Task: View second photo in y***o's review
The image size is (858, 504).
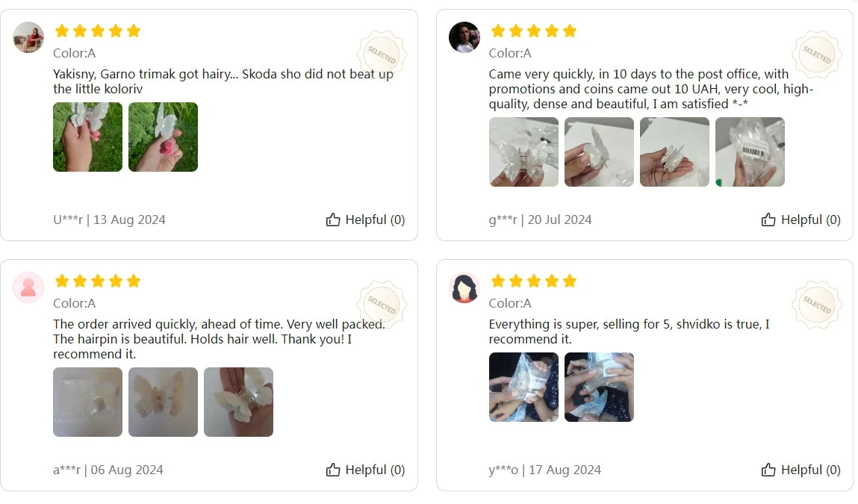Action: coord(599,387)
